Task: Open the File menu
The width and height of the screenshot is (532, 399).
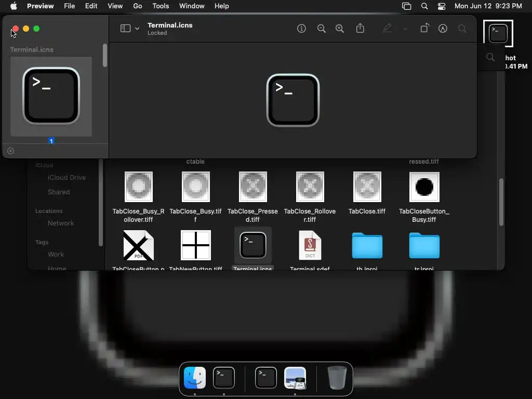Action: click(x=69, y=6)
